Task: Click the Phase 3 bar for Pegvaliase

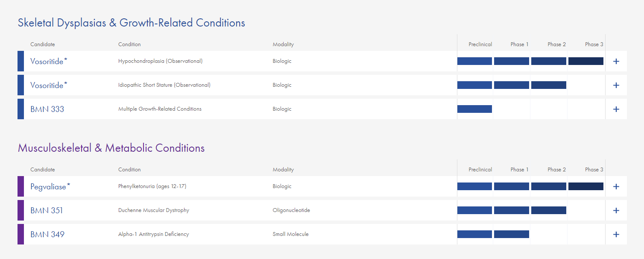Action: point(585,186)
